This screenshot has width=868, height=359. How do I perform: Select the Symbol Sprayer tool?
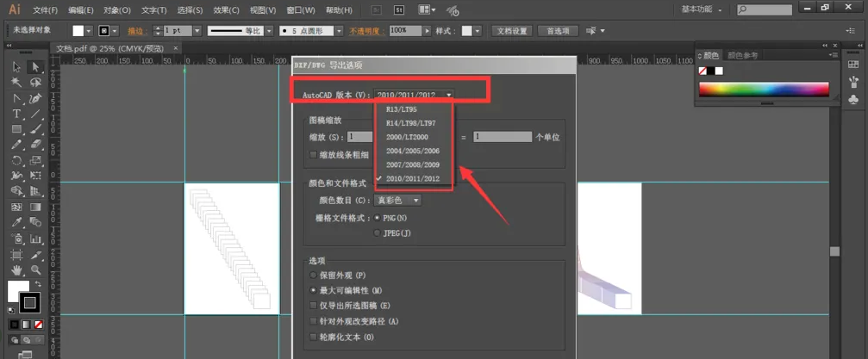click(17, 239)
